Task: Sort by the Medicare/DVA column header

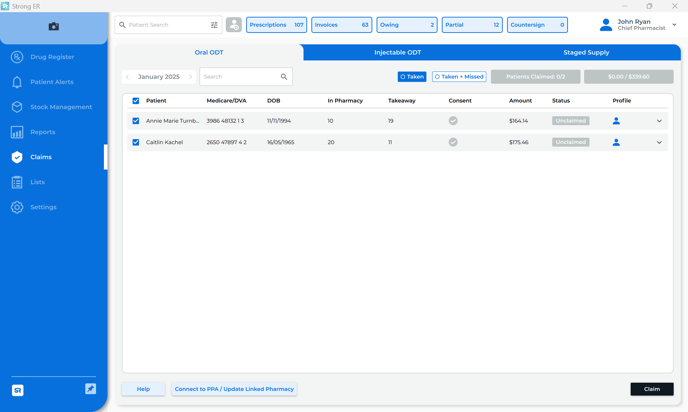Action: [x=226, y=101]
